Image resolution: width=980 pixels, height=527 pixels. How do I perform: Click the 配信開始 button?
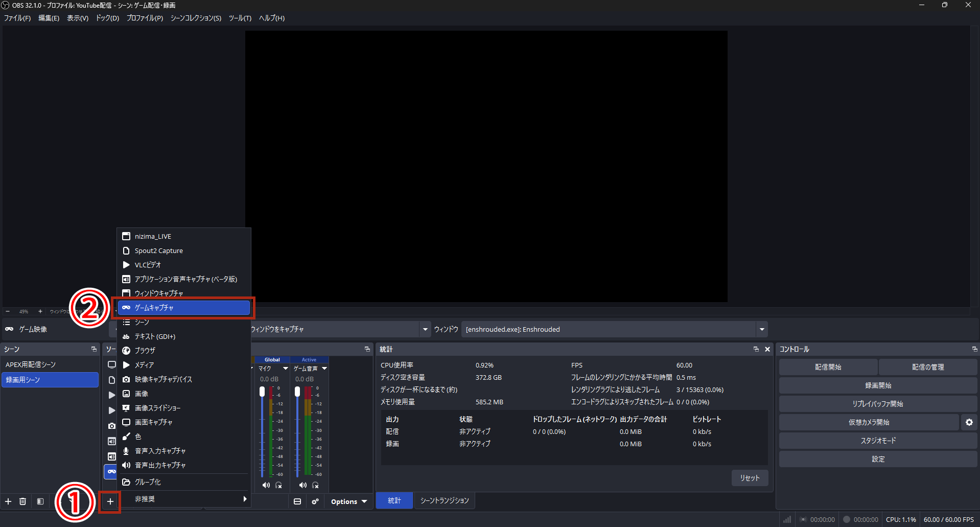coord(828,367)
